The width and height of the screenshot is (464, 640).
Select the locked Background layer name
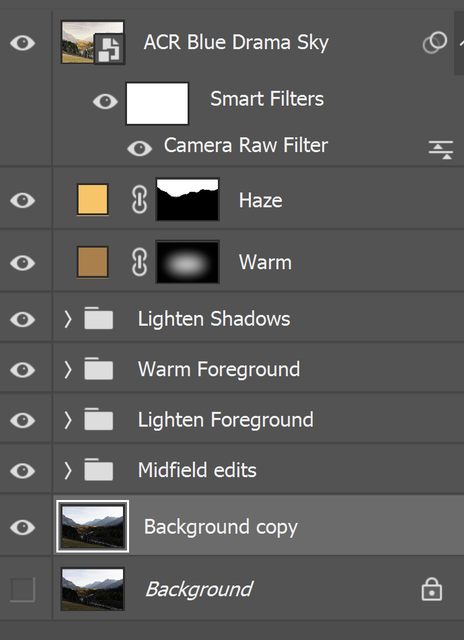pyautogui.click(x=199, y=589)
